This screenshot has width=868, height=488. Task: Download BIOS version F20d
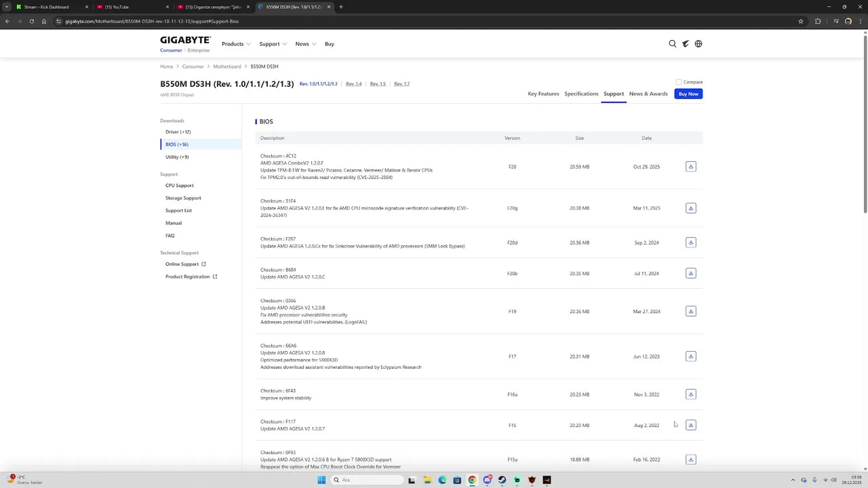[690, 243]
